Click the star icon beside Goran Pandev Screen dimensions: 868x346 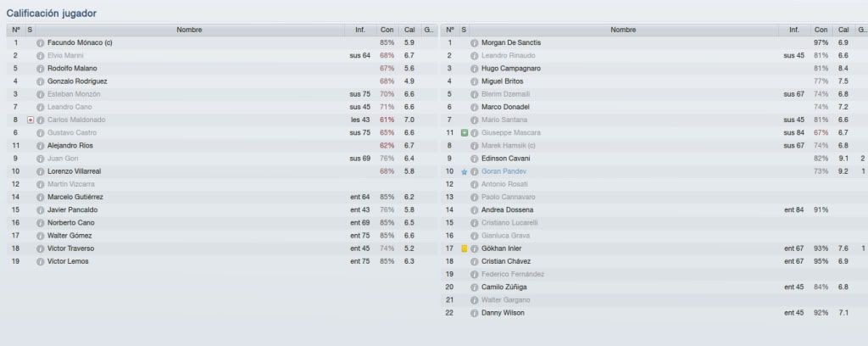465,171
